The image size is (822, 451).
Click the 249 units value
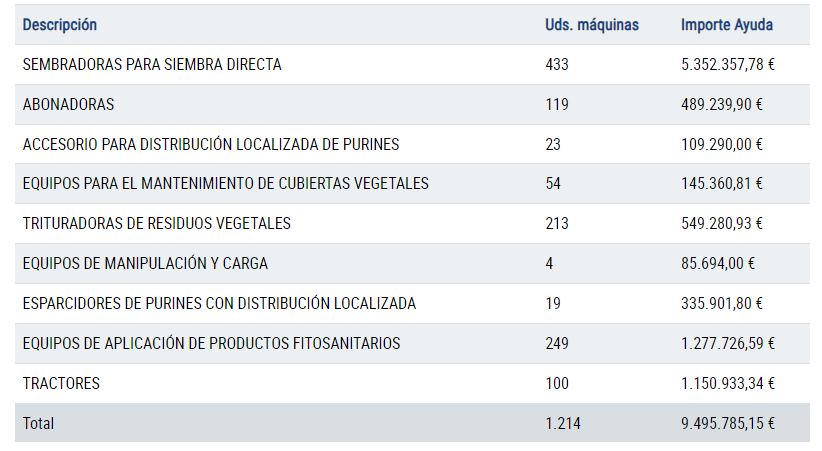click(x=557, y=343)
